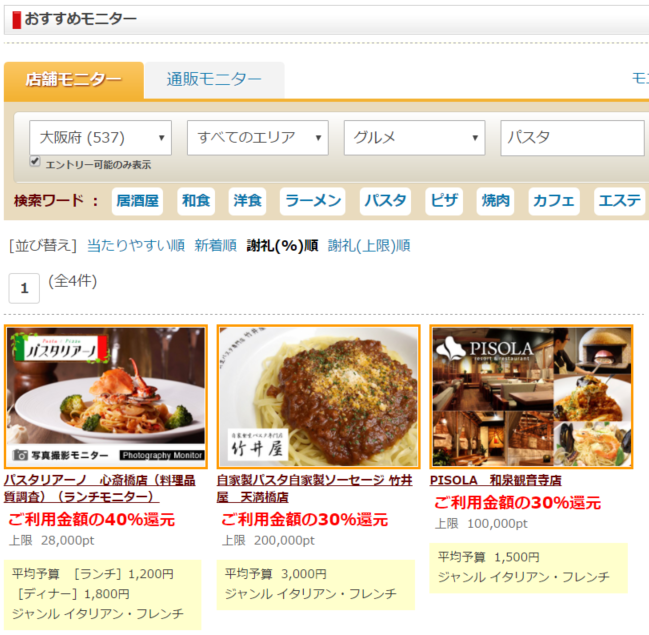Sort by 新着順

(216, 246)
